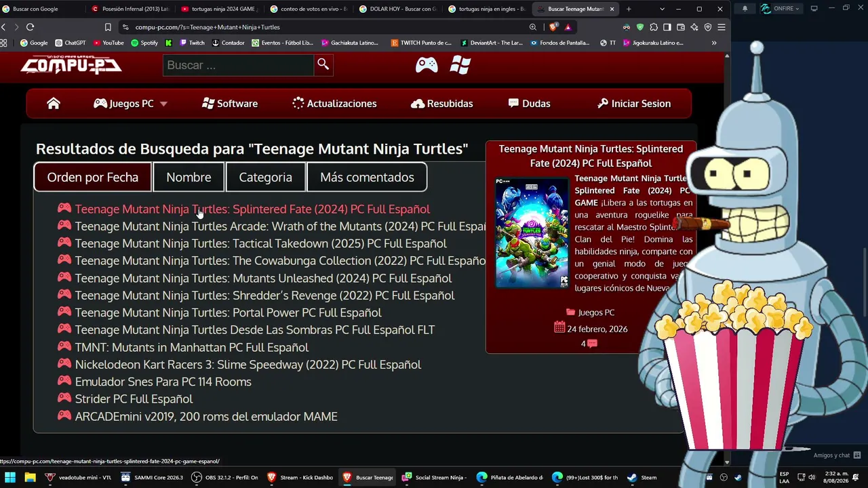Open the Compu-PC home icon
The height and width of the screenshot is (488, 868).
(54, 104)
